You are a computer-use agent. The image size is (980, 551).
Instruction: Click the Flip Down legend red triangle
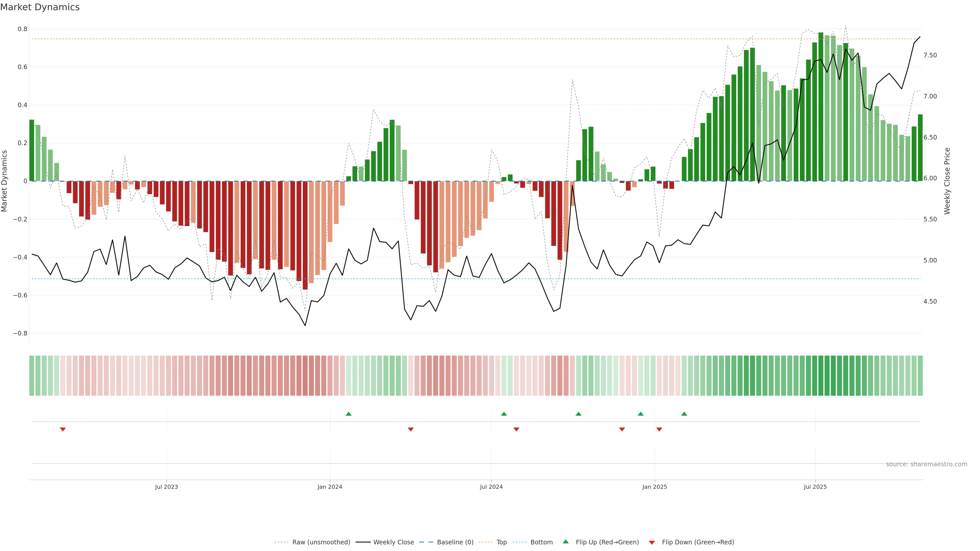[652, 542]
